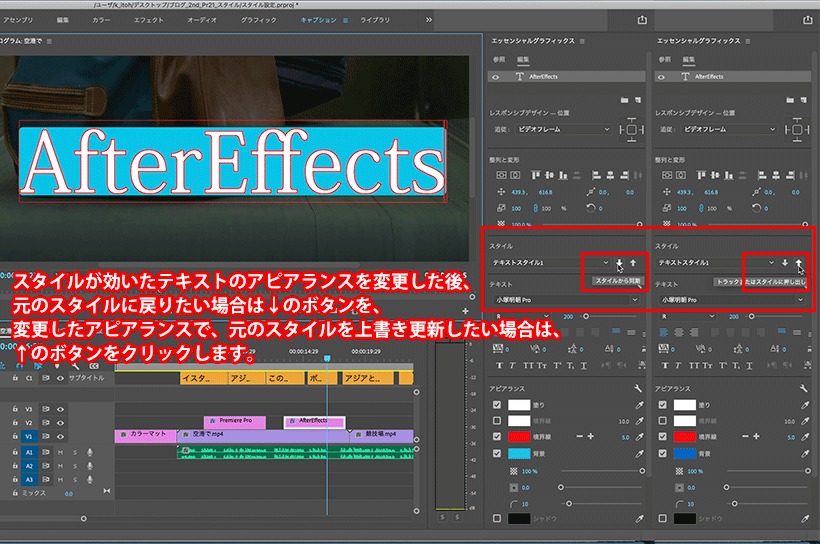Uncheck red stroke checkbox in left panel

click(x=497, y=436)
